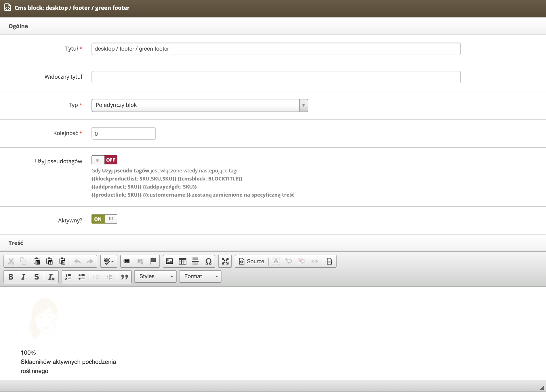This screenshot has width=546, height=392.
Task: Undo the last editor action
Action: 77,261
